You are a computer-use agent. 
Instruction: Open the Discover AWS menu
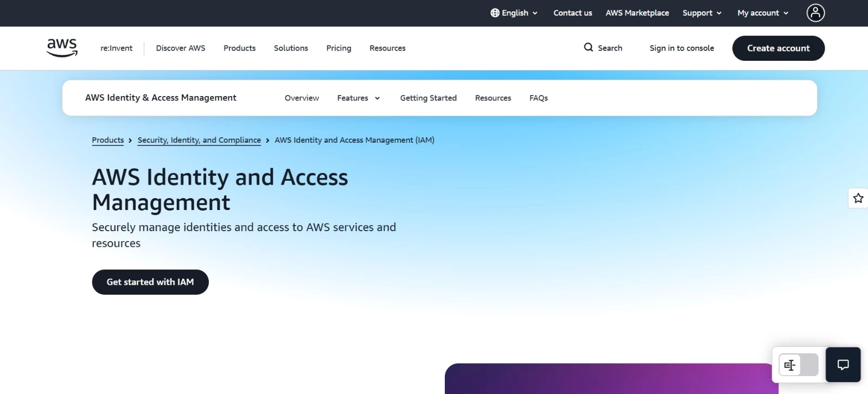(x=181, y=48)
